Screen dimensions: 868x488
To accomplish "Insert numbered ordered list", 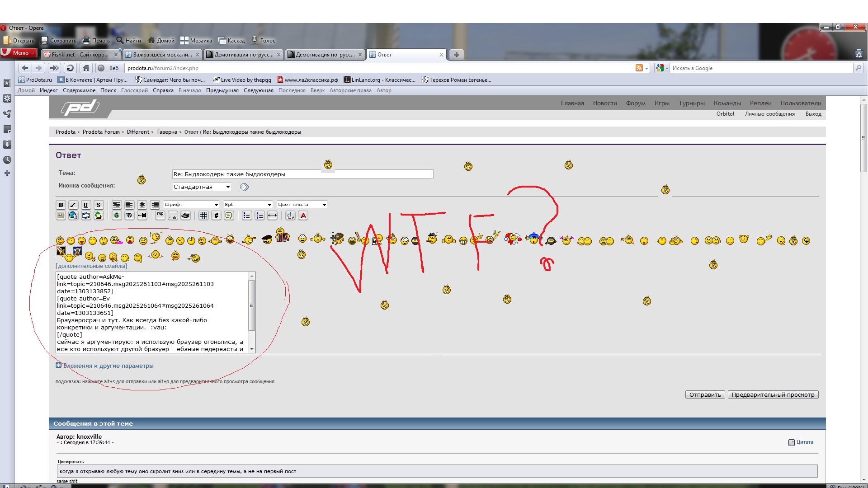I will [x=259, y=216].
